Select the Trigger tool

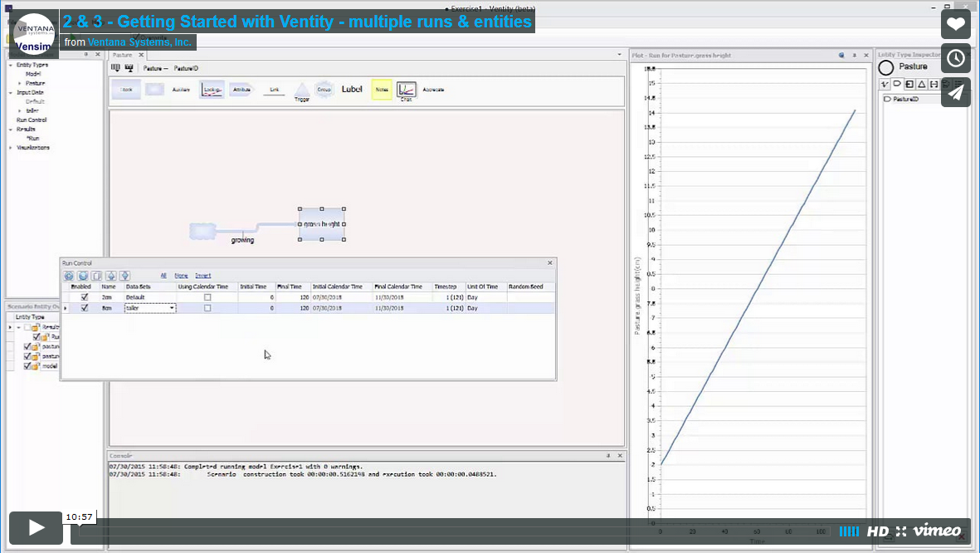point(302,92)
